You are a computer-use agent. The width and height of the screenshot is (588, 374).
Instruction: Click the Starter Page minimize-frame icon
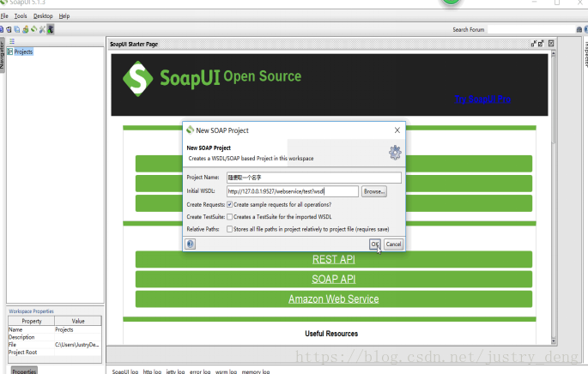point(534,44)
